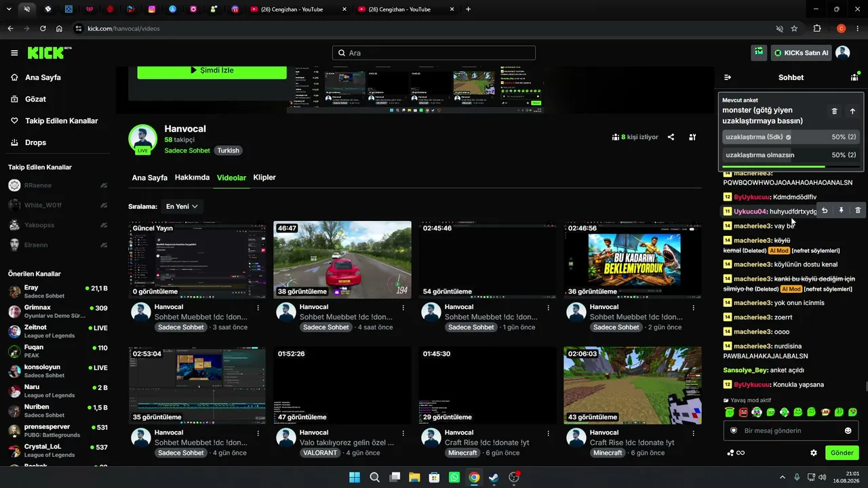Open the user profile avatar menu
The width and height of the screenshot is (868, 488).
pyautogui.click(x=843, y=52)
